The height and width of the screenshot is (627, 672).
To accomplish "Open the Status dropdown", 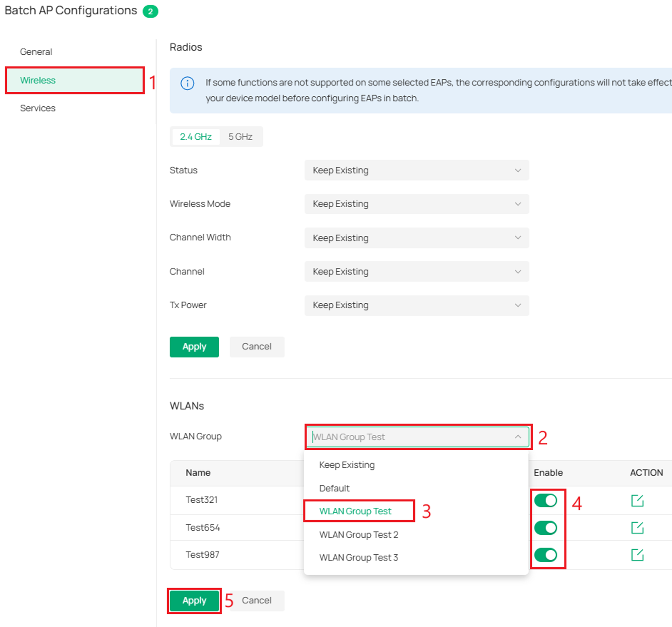I will (x=416, y=170).
